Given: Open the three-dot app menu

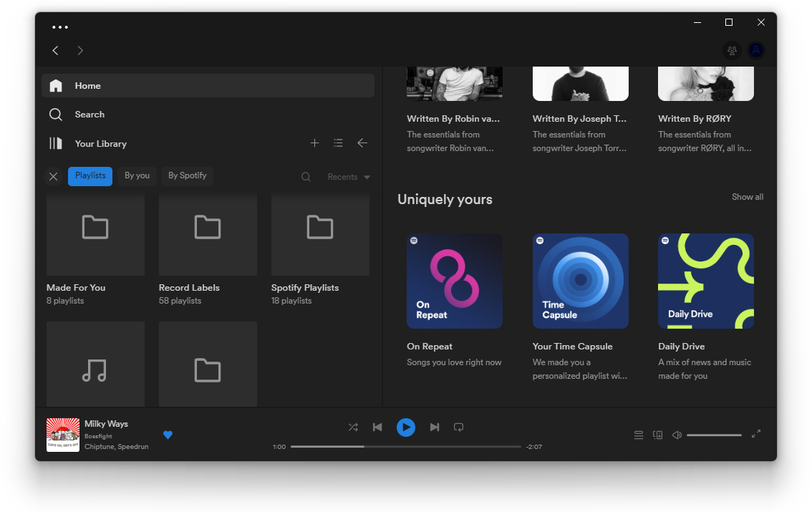Looking at the screenshot, I should pyautogui.click(x=60, y=27).
